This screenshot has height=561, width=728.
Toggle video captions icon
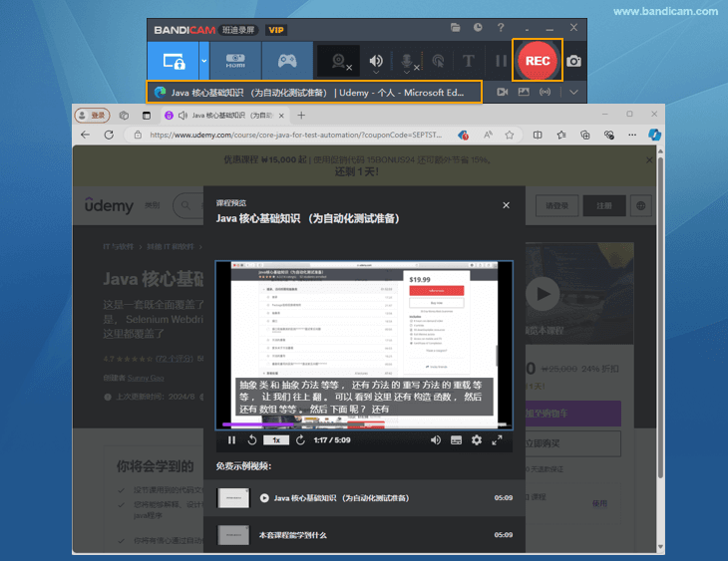(x=456, y=439)
